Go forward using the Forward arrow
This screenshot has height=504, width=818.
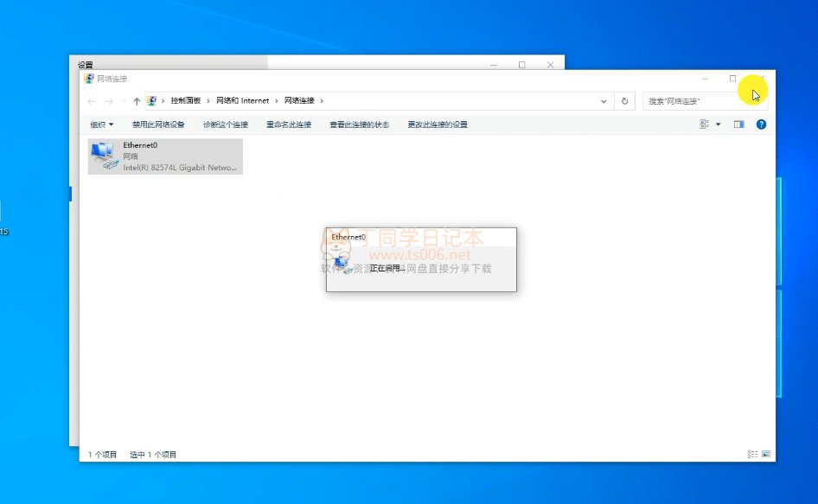[x=109, y=101]
